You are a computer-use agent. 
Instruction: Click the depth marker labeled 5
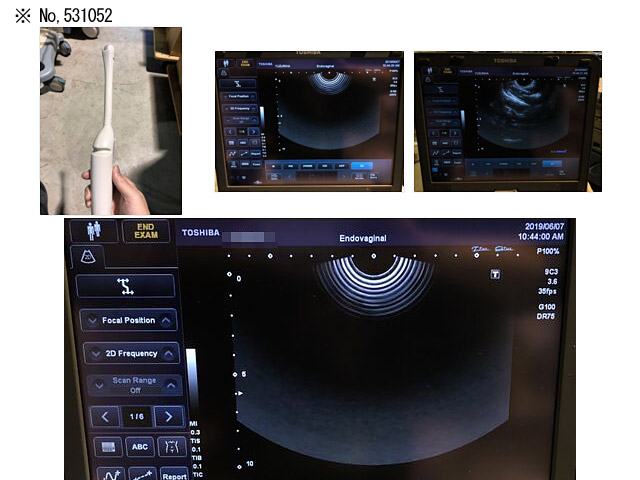click(244, 374)
